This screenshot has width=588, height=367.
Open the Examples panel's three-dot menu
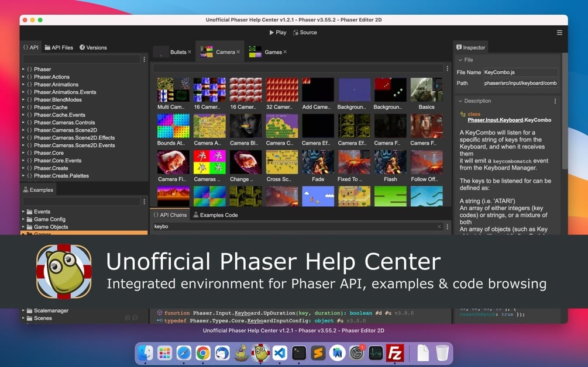point(144,202)
